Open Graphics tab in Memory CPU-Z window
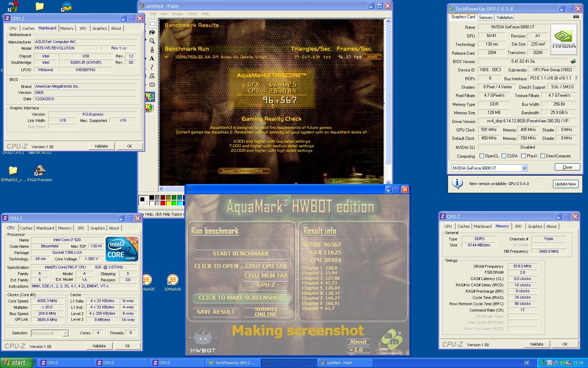588x368 pixels. coord(535,226)
